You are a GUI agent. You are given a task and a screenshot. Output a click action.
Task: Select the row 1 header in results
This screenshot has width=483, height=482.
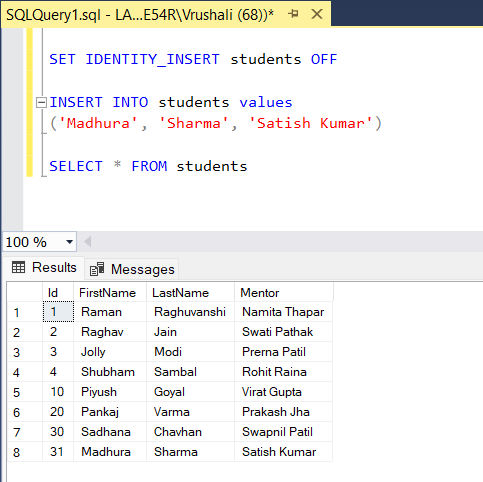click(x=25, y=312)
